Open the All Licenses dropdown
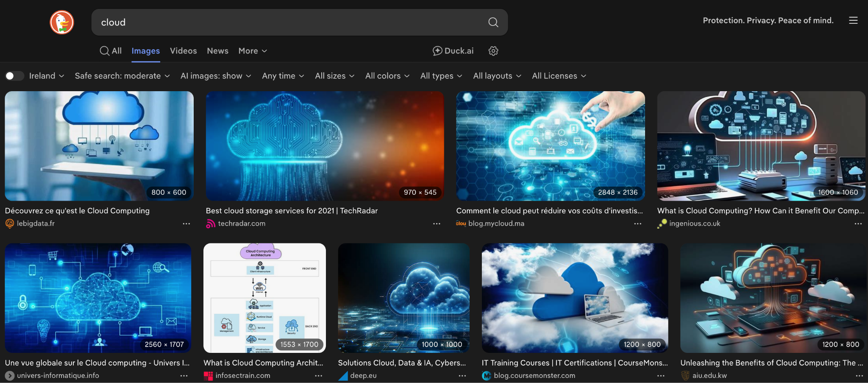 [559, 76]
